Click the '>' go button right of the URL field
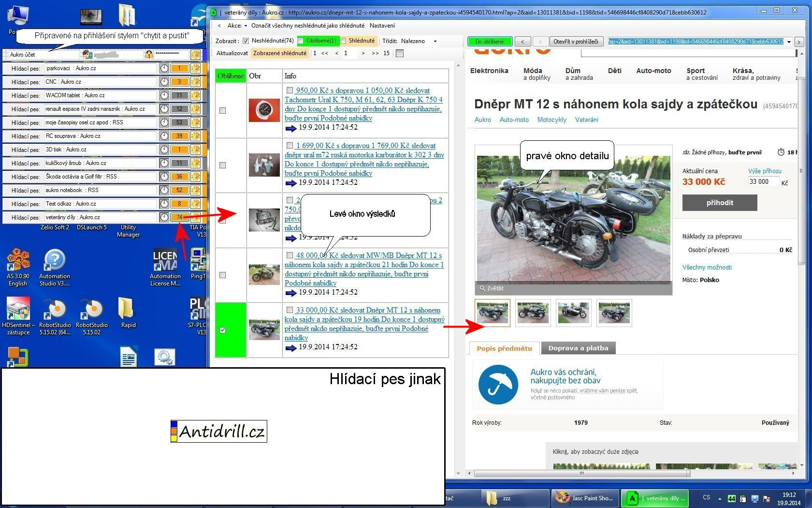The image size is (812, 508). [799, 42]
